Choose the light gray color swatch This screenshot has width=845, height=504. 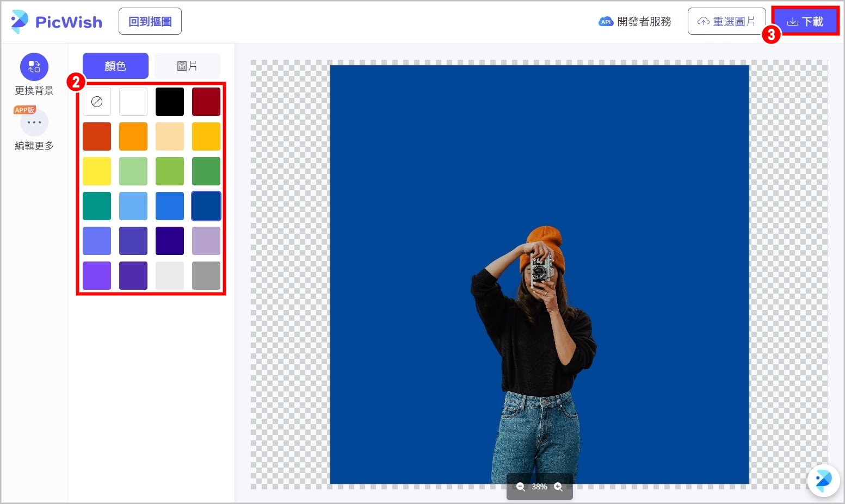coord(170,276)
